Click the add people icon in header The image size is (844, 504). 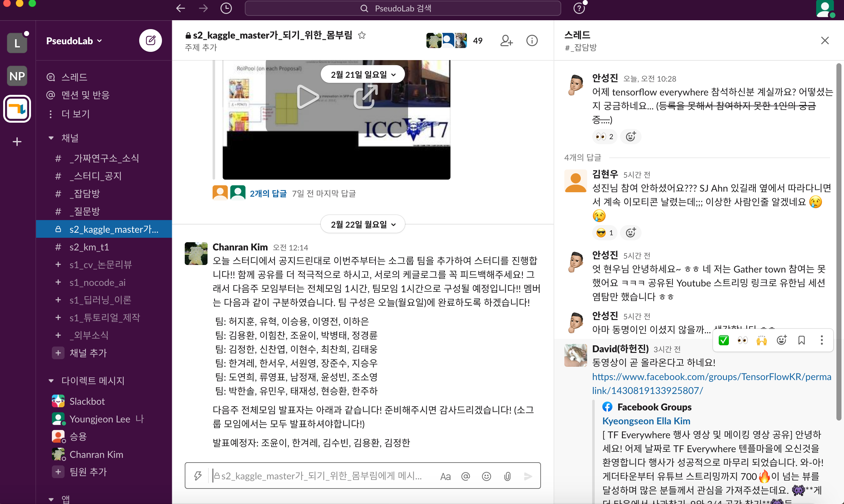[x=506, y=40]
